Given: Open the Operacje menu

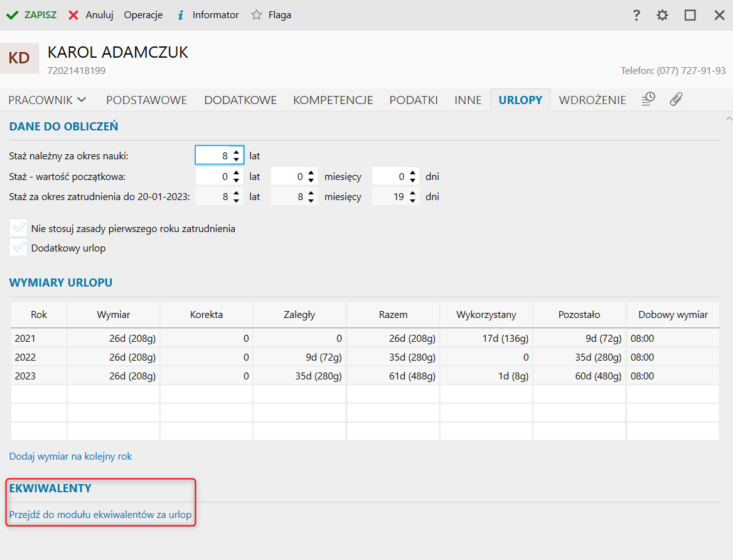Looking at the screenshot, I should click(x=143, y=15).
